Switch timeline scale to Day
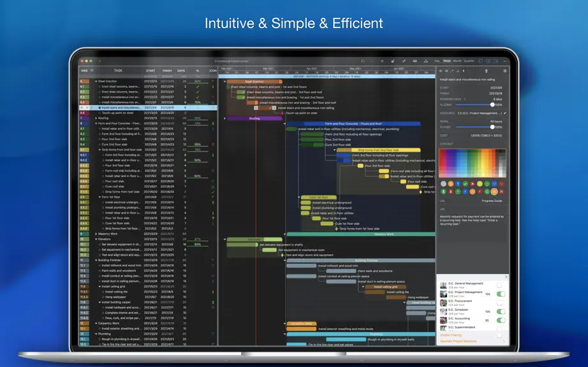Viewport: 588px width, 367px height. coord(437,61)
